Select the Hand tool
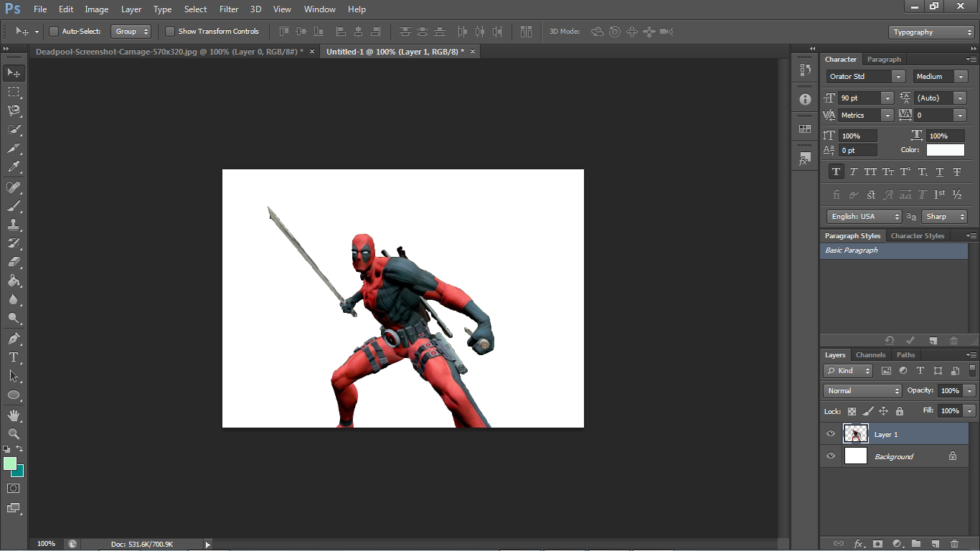Viewport: 980px width, 551px height. coord(14,415)
